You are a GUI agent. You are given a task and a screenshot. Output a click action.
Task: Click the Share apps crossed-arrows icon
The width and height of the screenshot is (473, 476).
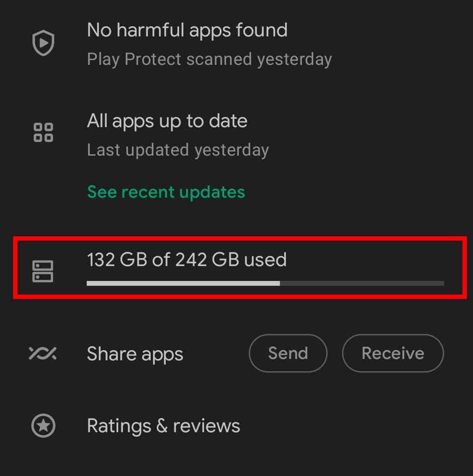tap(43, 353)
